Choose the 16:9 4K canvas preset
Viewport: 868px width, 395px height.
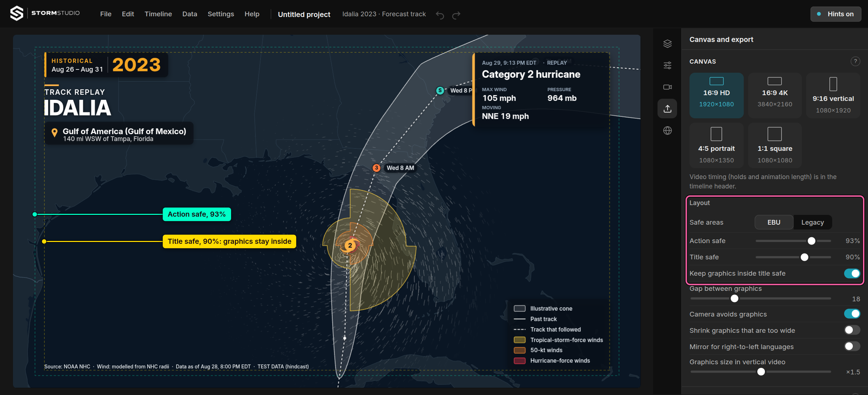click(775, 95)
